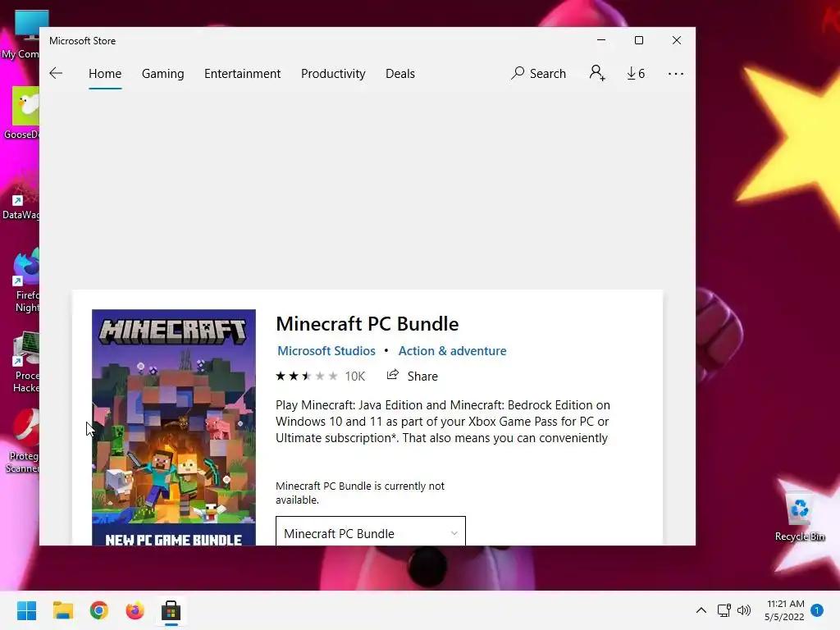This screenshot has width=840, height=630.
Task: Select the Productivity tab
Action: point(333,73)
